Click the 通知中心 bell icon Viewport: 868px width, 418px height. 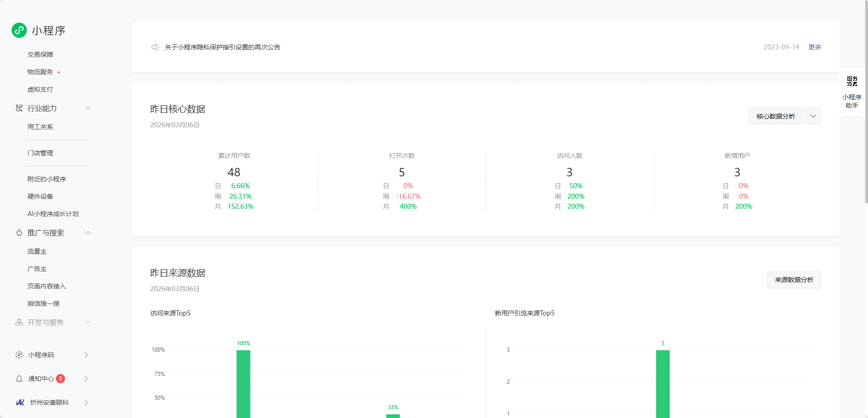pos(19,379)
